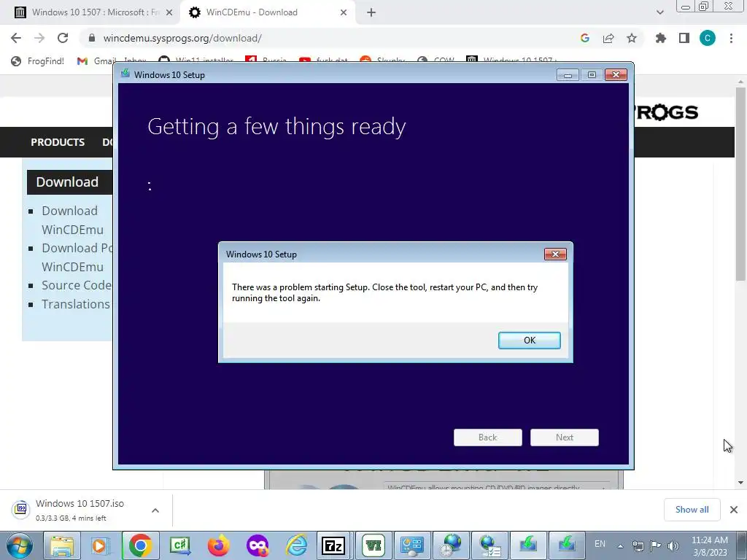747x560 pixels.
Task: Open Windows Start menu
Action: coord(20,545)
